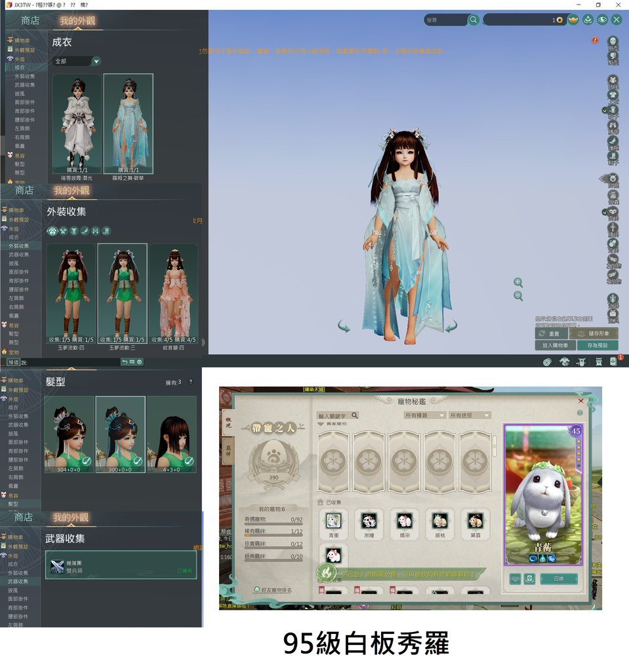
Task: Collapse the top pet section triangle in 寵物秘鑑
Action: [x=321, y=424]
